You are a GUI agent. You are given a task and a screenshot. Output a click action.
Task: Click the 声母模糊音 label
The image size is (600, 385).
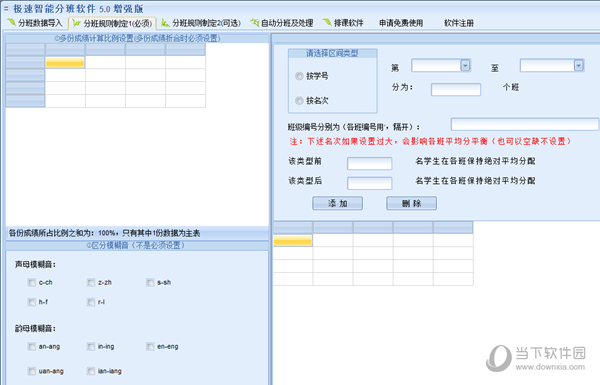[35, 264]
